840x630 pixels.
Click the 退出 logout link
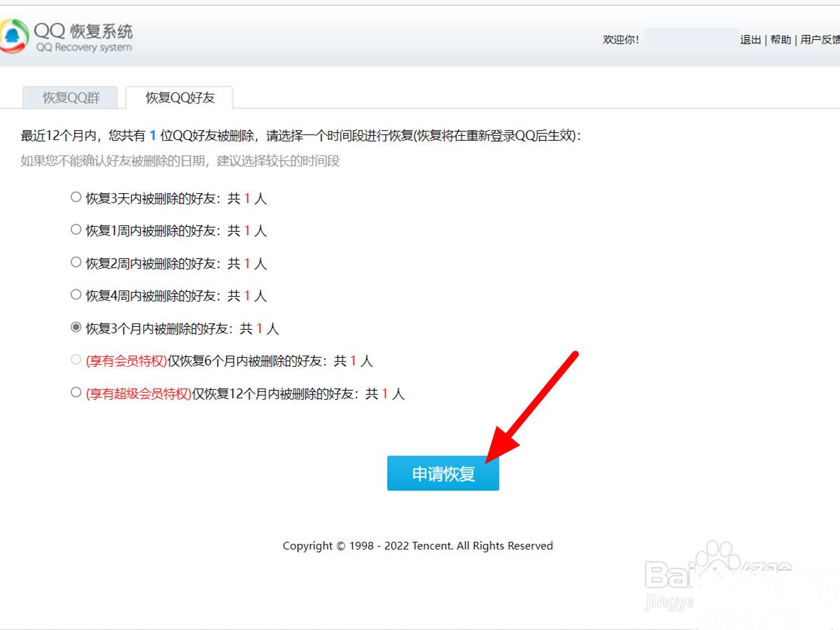click(x=750, y=40)
